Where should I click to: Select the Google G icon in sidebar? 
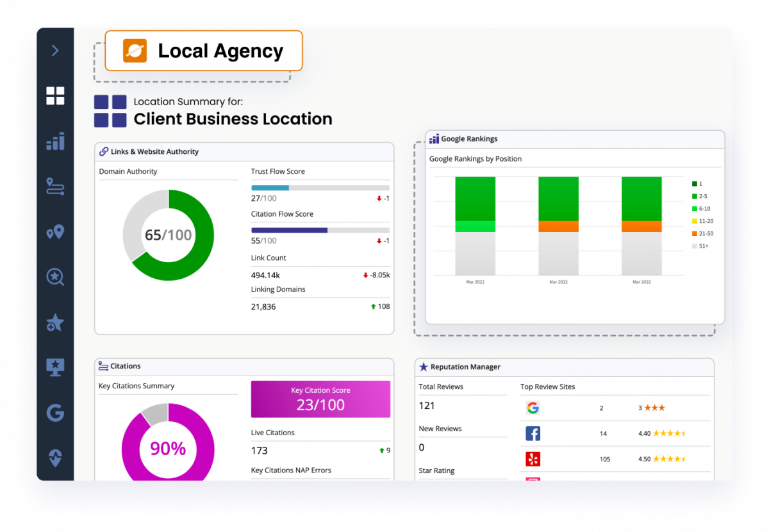tap(55, 413)
